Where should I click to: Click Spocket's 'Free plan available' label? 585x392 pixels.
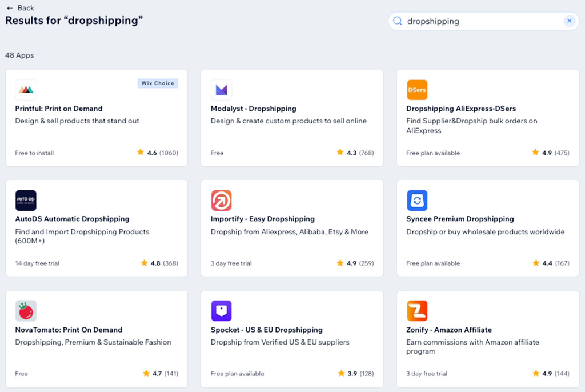[237, 374]
